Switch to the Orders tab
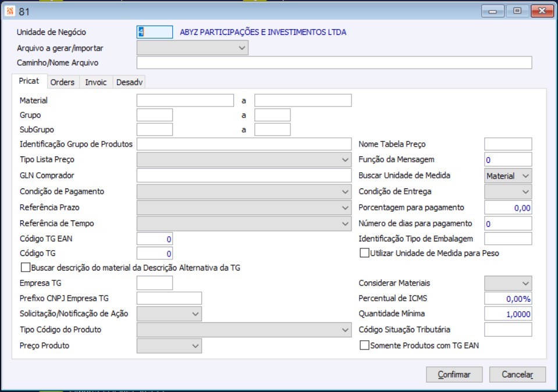This screenshot has width=558, height=392. pos(62,82)
